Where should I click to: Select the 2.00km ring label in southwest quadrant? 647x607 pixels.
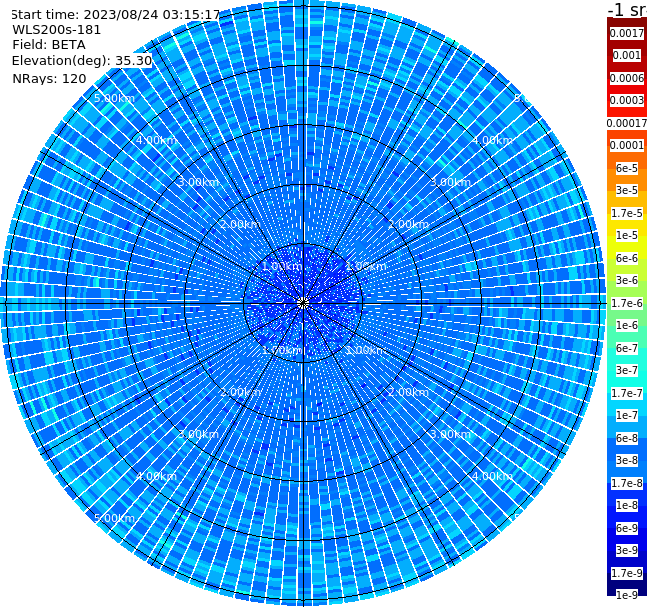pos(240,392)
